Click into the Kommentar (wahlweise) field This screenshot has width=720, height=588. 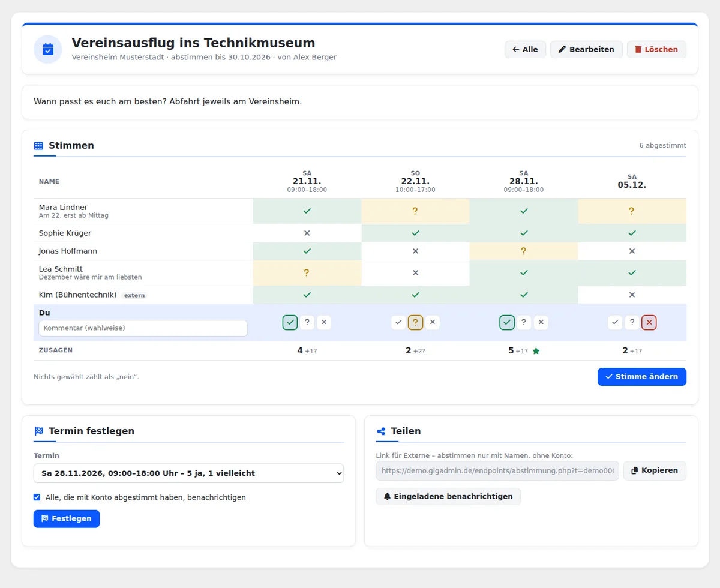point(143,328)
